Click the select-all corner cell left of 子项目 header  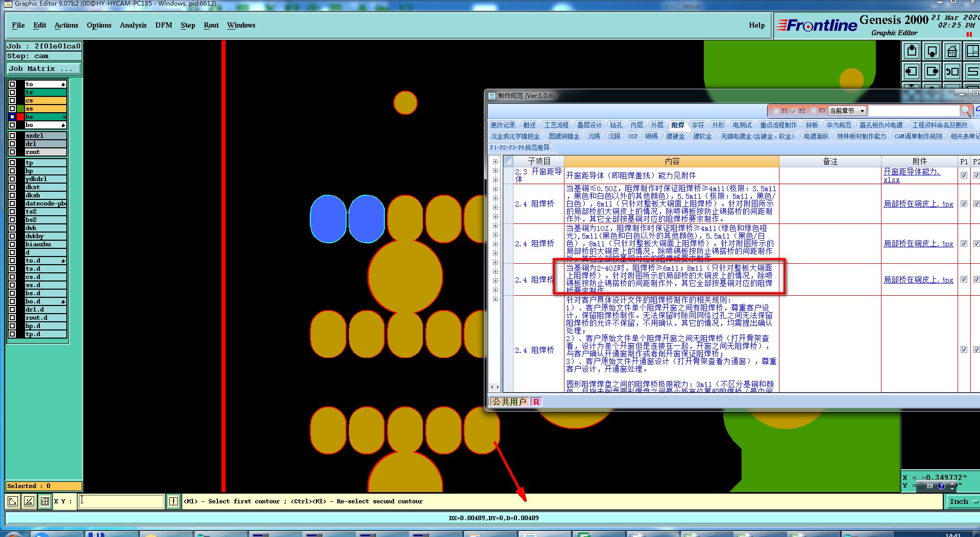pos(508,161)
